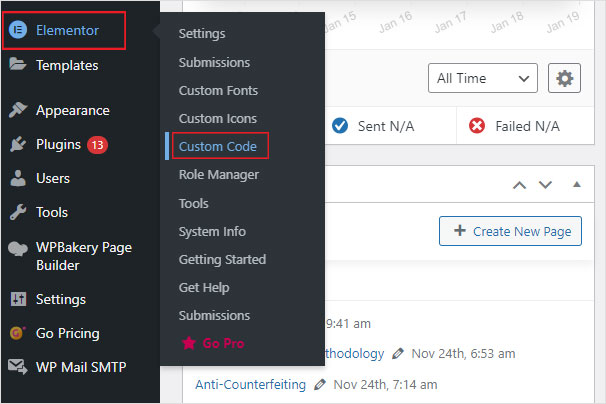Open Templates in the admin sidebar
The height and width of the screenshot is (404, 606).
click(67, 65)
